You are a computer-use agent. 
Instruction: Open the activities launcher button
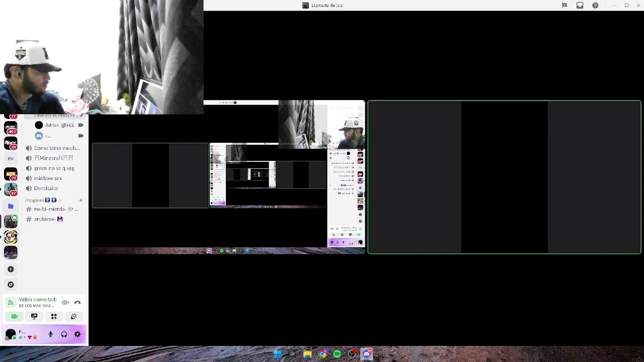pos(54,316)
